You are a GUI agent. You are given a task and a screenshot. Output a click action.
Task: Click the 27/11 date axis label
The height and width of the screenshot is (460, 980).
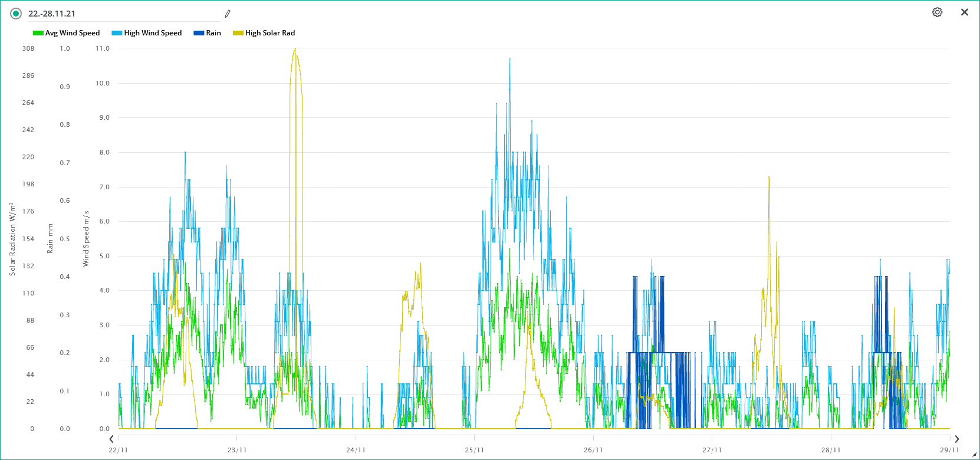pyautogui.click(x=712, y=450)
